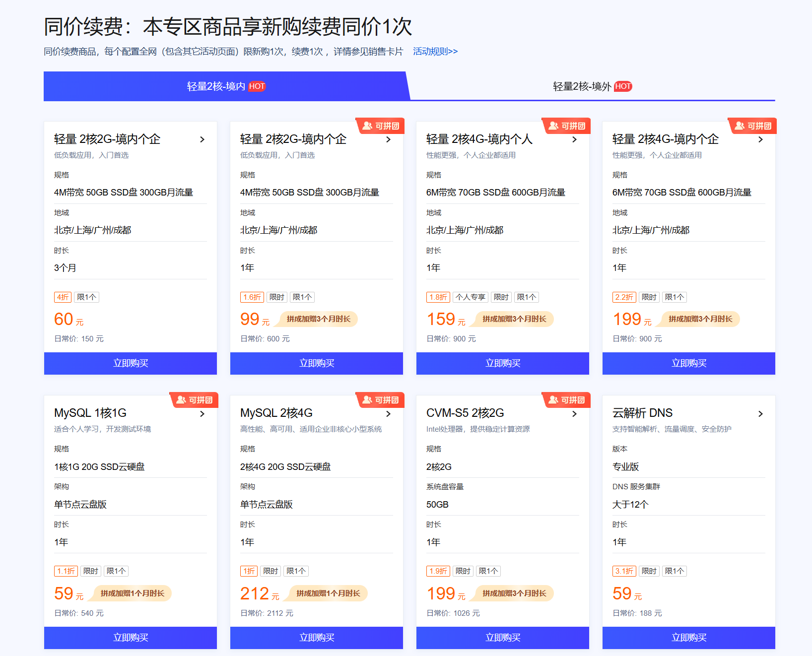Image resolution: width=812 pixels, height=656 pixels.
Task: Switch to the 轻量2核-境内 tab
Action: pyautogui.click(x=226, y=86)
